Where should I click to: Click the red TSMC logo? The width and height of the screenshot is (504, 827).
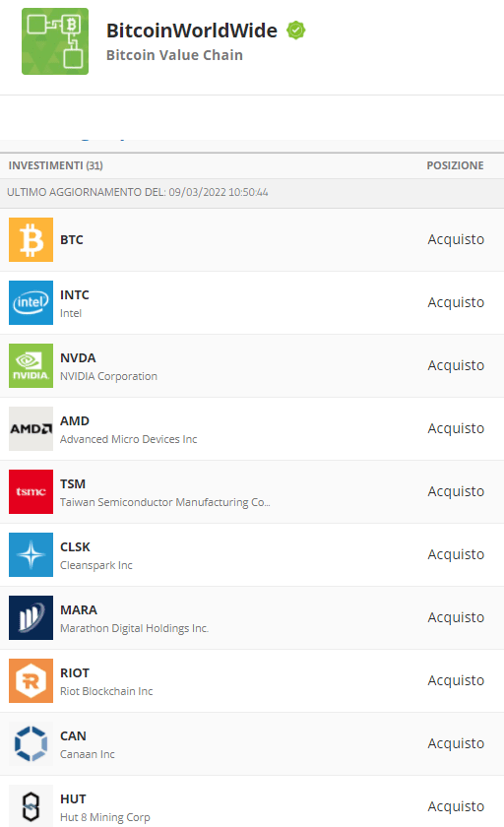(31, 491)
